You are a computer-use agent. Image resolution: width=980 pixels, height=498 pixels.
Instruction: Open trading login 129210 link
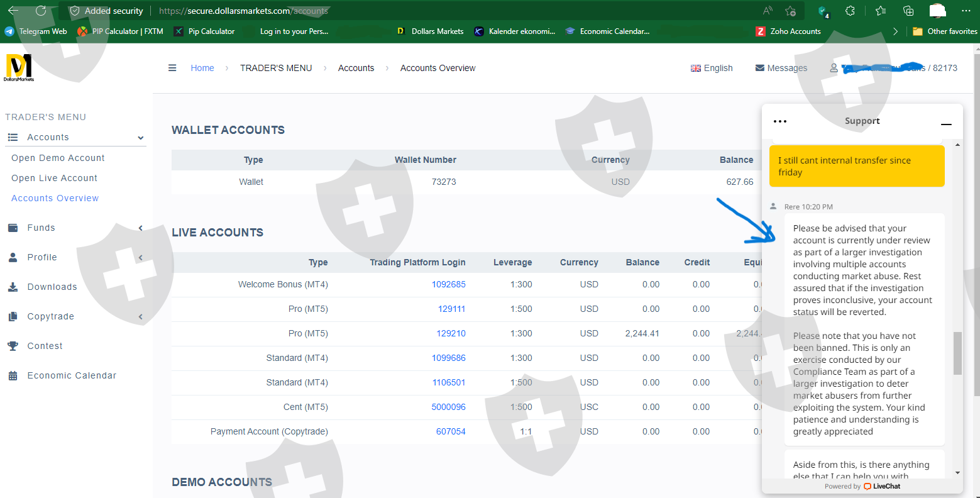click(451, 333)
